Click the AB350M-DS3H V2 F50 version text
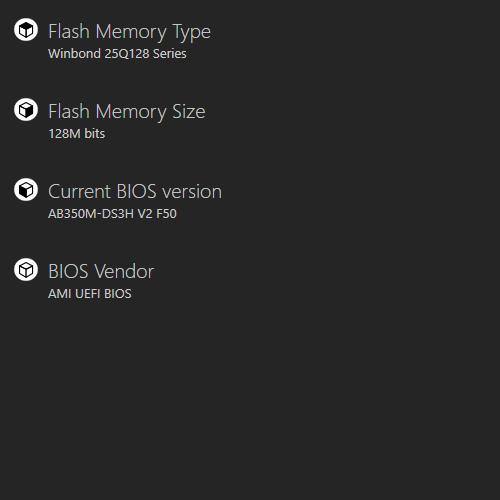The width and height of the screenshot is (500, 500). 112,214
